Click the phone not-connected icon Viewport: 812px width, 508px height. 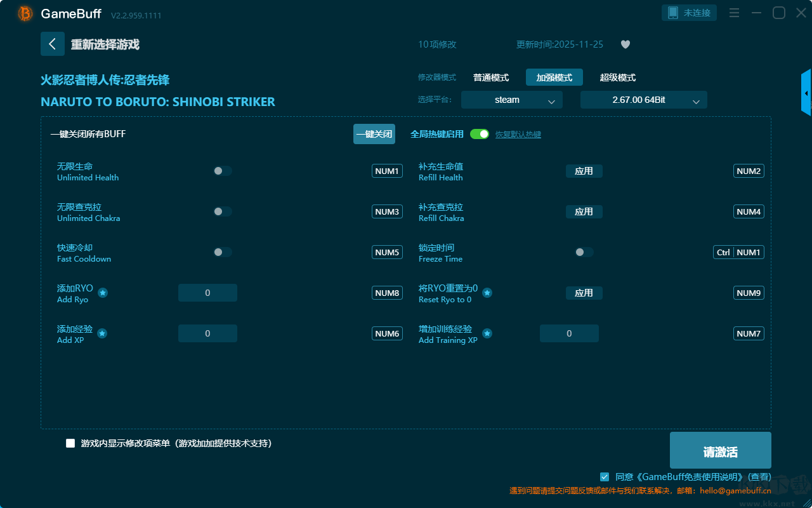[x=673, y=13]
